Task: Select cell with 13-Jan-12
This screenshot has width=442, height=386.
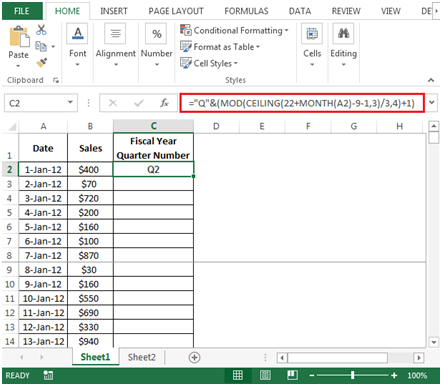Action: click(43, 341)
